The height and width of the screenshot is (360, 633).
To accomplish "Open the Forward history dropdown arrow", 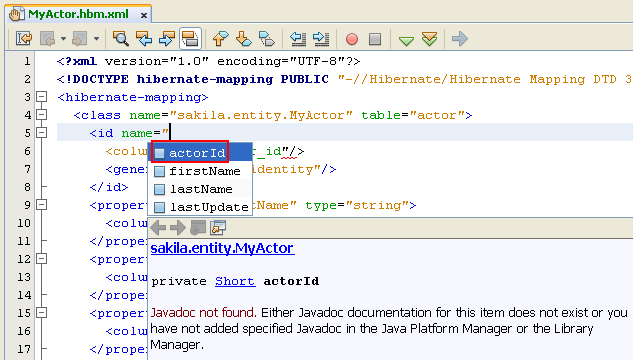I will click(x=96, y=39).
